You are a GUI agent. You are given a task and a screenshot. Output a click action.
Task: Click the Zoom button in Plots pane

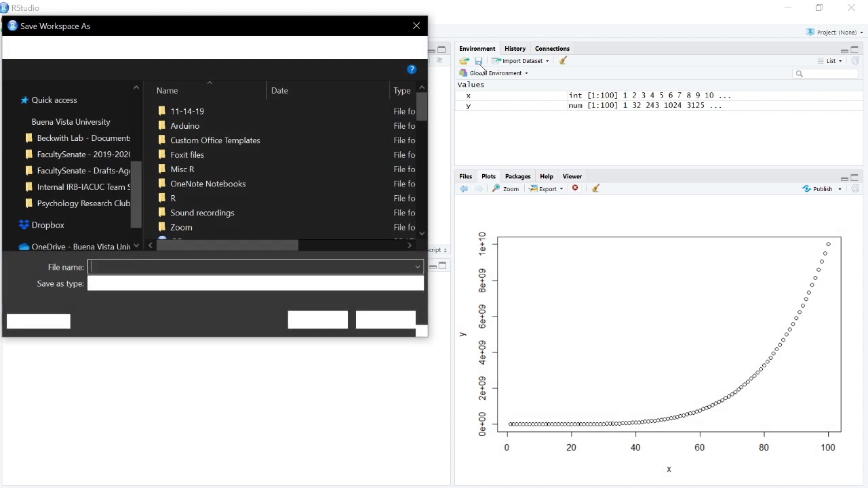click(506, 189)
